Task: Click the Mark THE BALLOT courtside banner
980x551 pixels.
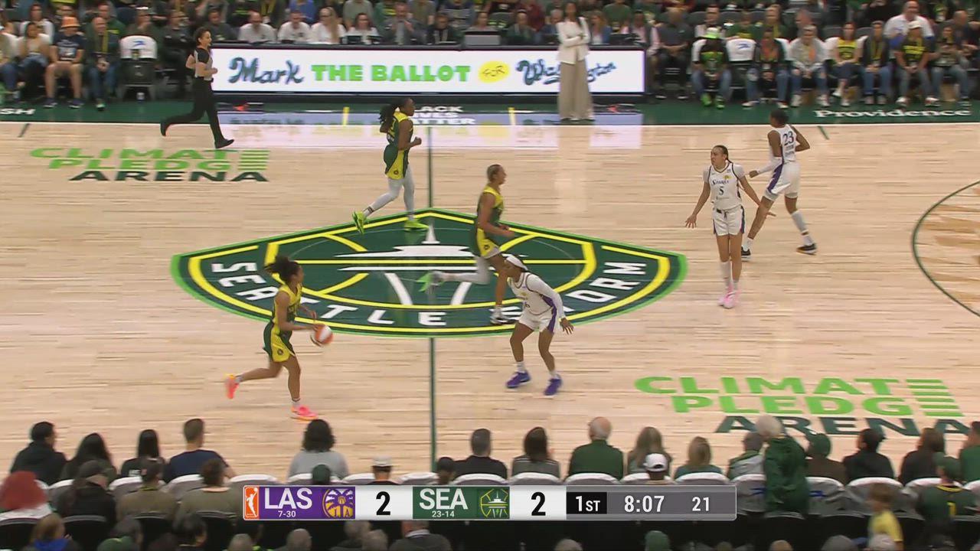Action: (x=428, y=71)
